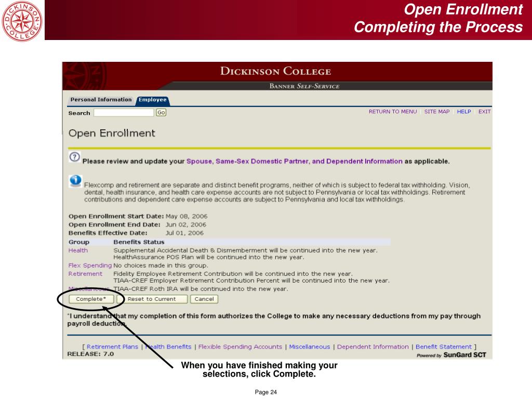Click the Jul 01, 2006 effective date
This screenshot has width=532, height=399.
[x=184, y=233]
